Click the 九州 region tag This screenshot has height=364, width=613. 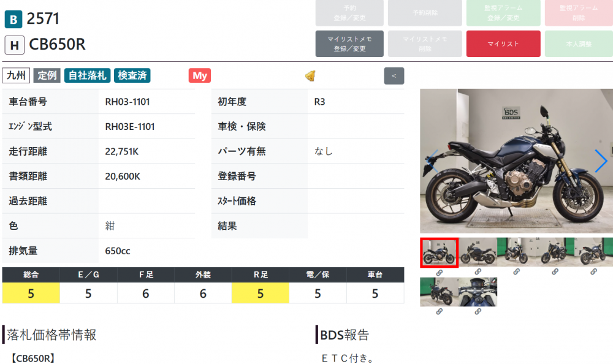[16, 75]
